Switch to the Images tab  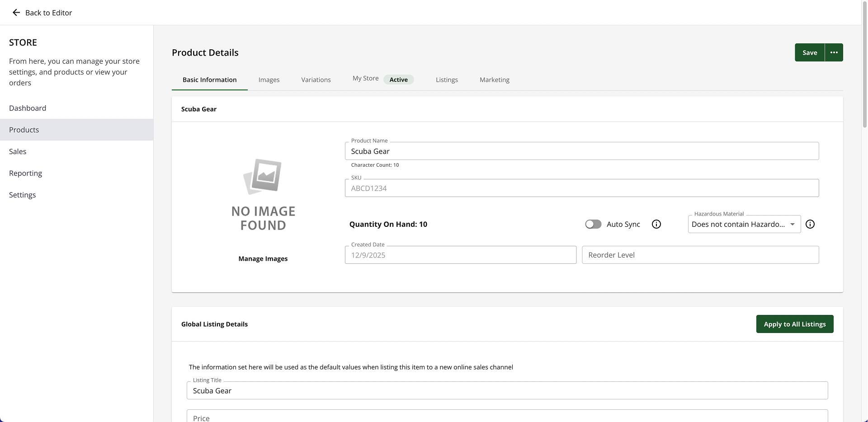tap(269, 80)
